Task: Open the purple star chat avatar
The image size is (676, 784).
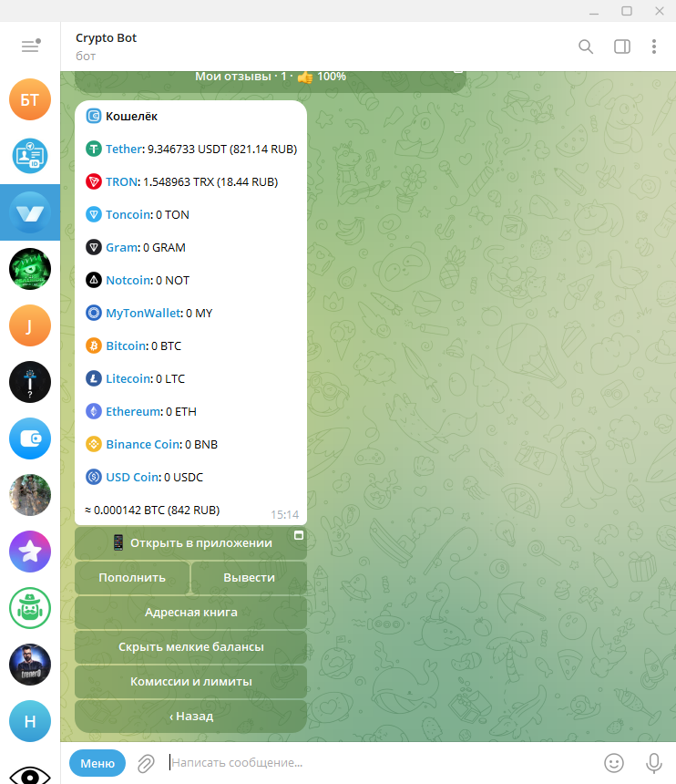Action: tap(30, 552)
